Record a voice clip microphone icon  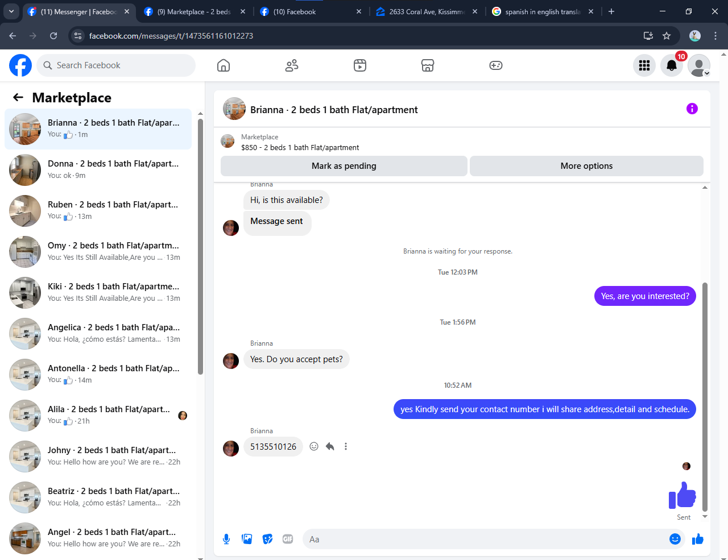tap(226, 539)
